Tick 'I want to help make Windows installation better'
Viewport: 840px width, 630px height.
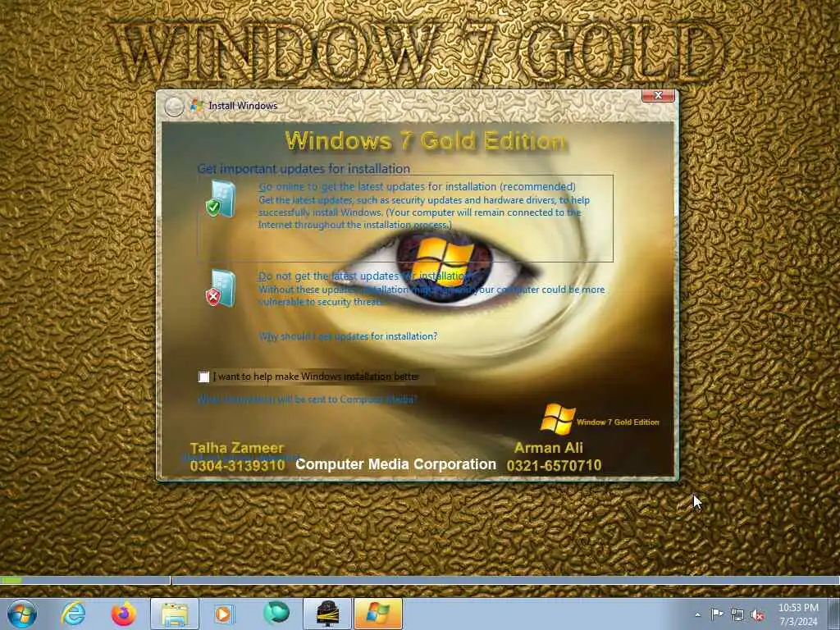[203, 377]
